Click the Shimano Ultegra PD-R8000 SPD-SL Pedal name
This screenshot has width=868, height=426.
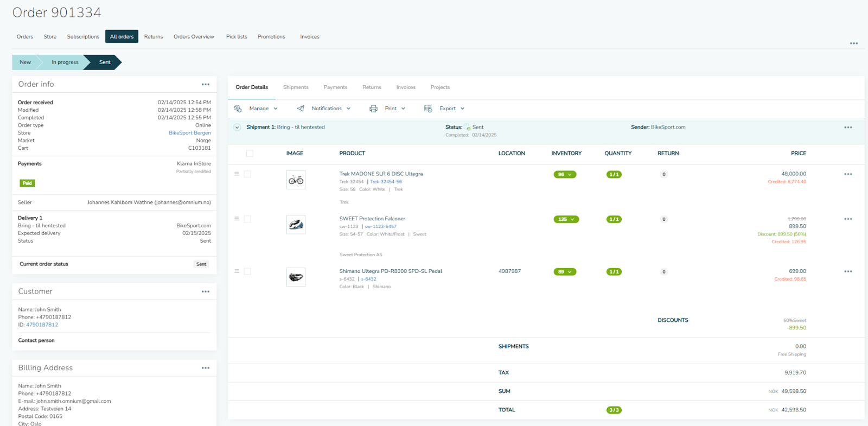(391, 271)
